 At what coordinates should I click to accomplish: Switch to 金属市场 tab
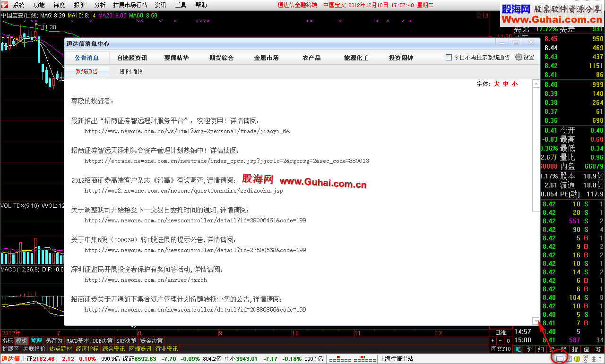267,58
